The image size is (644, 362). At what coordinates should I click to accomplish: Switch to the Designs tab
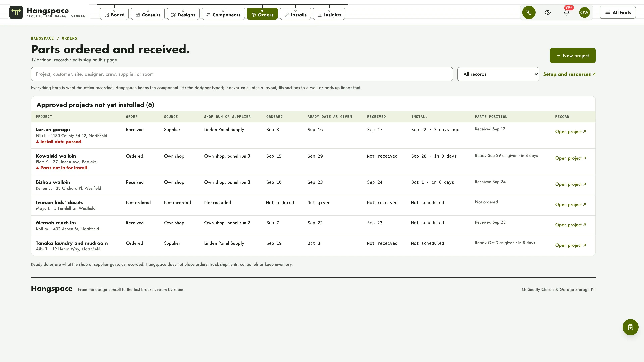coord(183,14)
